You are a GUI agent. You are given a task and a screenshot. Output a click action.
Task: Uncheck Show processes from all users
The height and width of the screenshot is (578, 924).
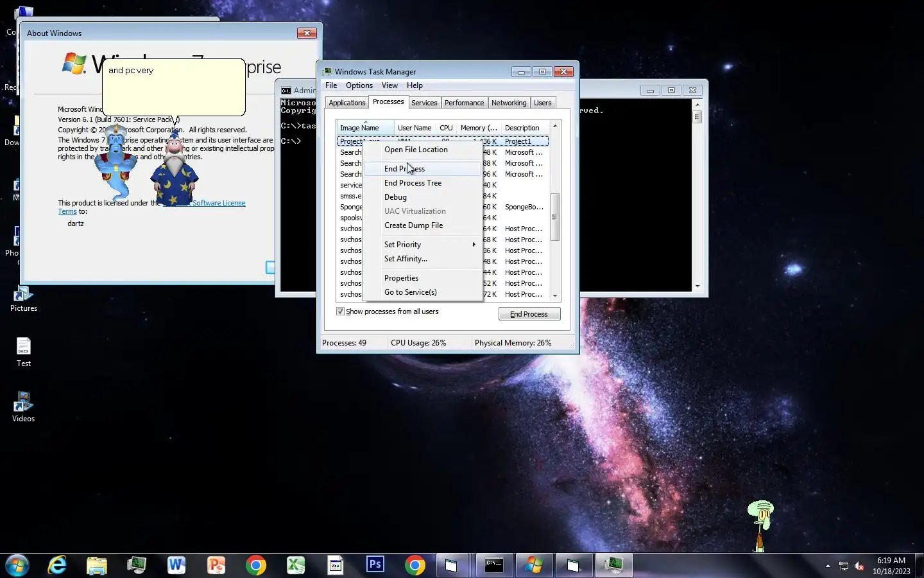click(x=340, y=311)
